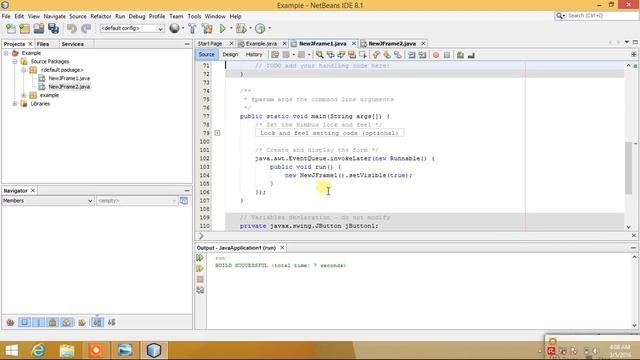Screen dimensions: 640x360
Task: Toggle Show Static Members filter in Navigator
Action: (x=38, y=322)
